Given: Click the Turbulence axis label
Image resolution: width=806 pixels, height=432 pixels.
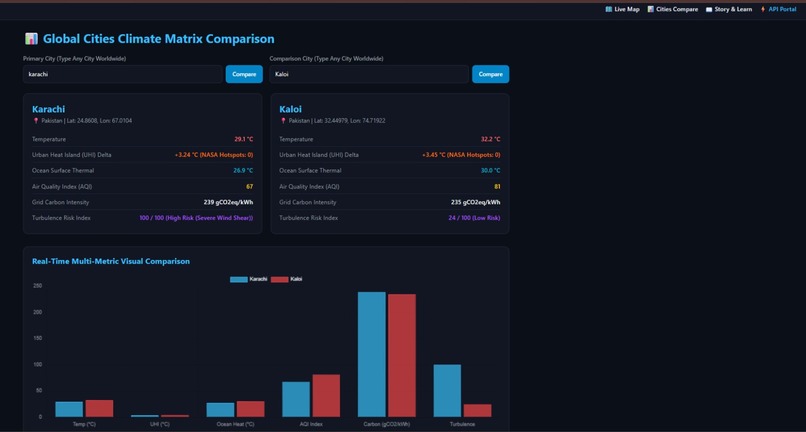Looking at the screenshot, I should (463, 424).
